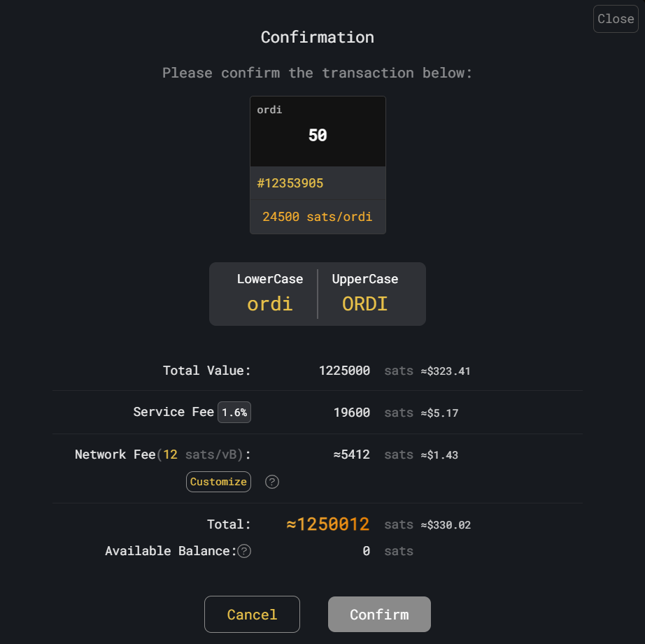The width and height of the screenshot is (645, 644).
Task: Click the ≈$330.02 total USD value
Action: click(x=446, y=525)
